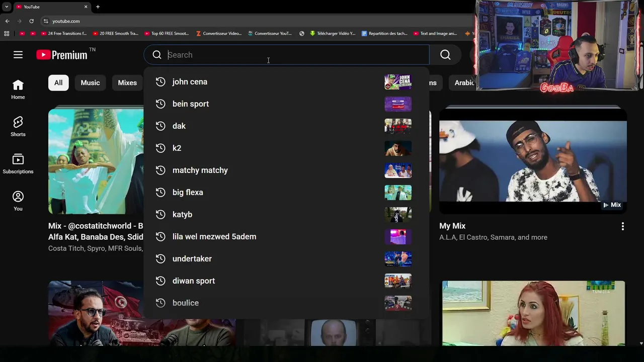Choose search suggestion katyb
The height and width of the screenshot is (362, 644).
[x=286, y=214]
